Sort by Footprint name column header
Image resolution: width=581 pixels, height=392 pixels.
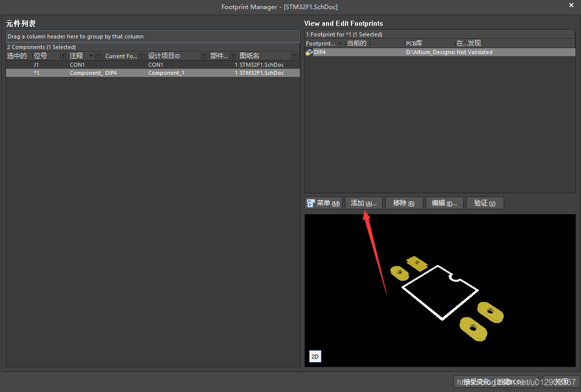[x=321, y=43]
